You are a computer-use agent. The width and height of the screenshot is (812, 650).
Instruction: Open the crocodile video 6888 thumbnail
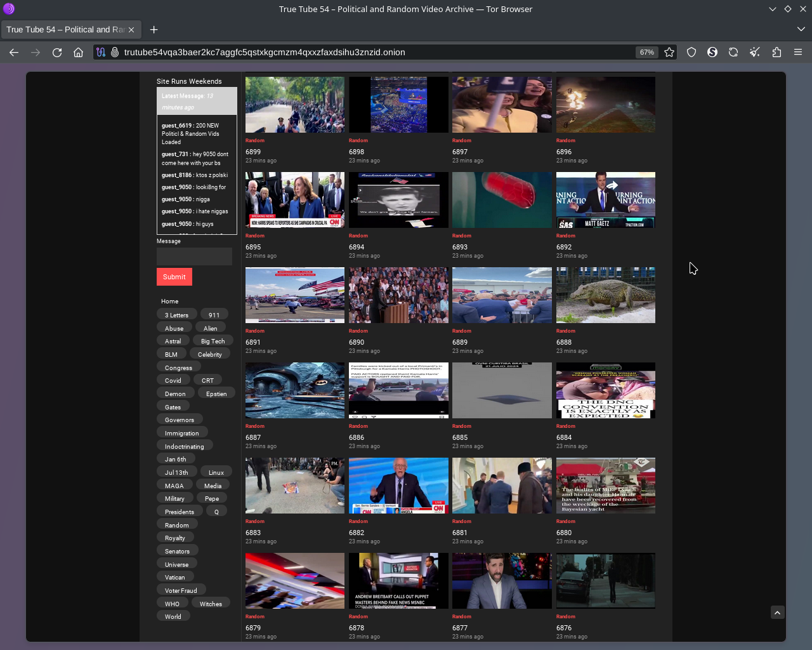coord(606,295)
